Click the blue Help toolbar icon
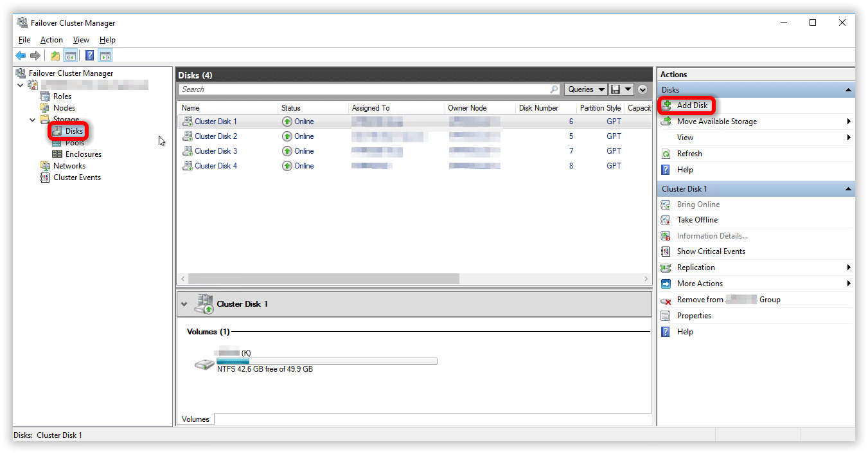The width and height of the screenshot is (868, 454). click(x=90, y=56)
